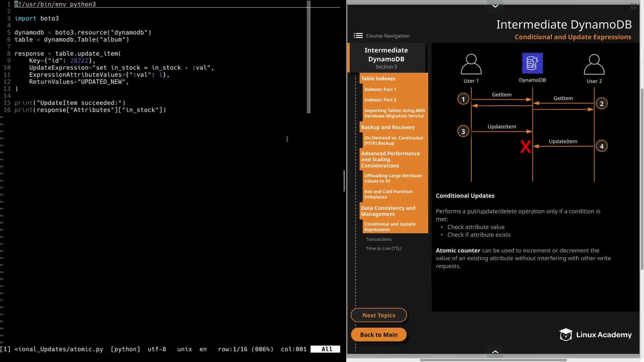Click the DynamoDB service icon

pos(532,63)
